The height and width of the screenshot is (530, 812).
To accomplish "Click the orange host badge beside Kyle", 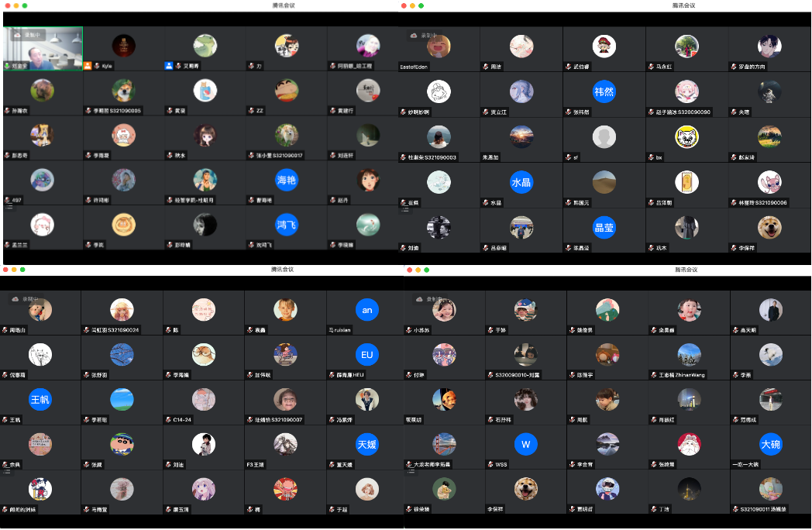I will [88, 66].
